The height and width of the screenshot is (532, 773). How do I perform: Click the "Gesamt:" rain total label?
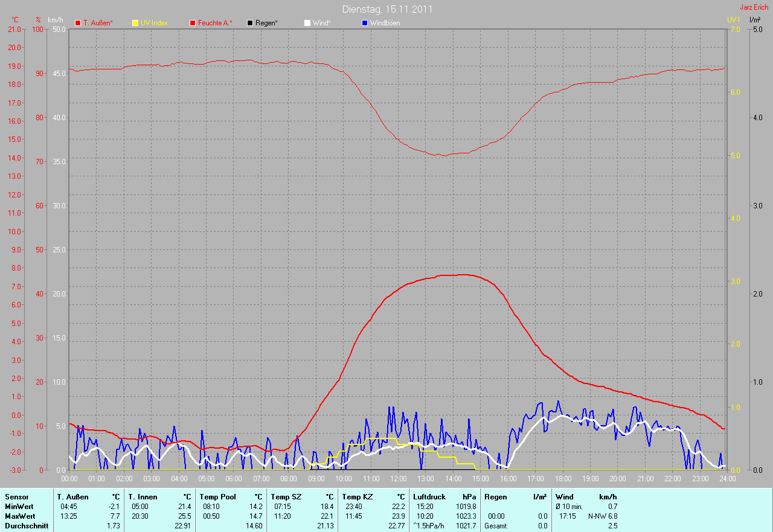point(497,526)
